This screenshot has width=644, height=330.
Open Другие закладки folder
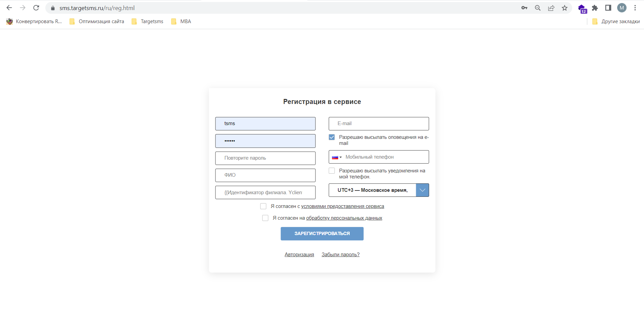[x=616, y=21]
